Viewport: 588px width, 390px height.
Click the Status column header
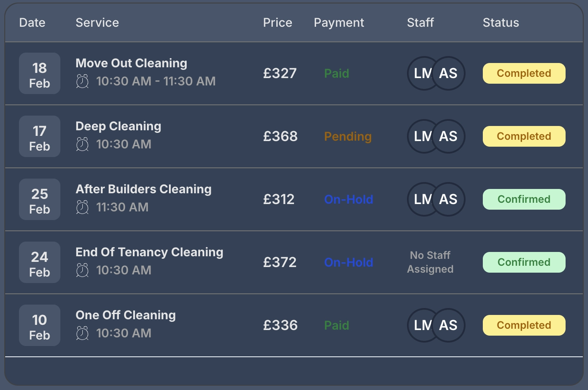tap(500, 22)
